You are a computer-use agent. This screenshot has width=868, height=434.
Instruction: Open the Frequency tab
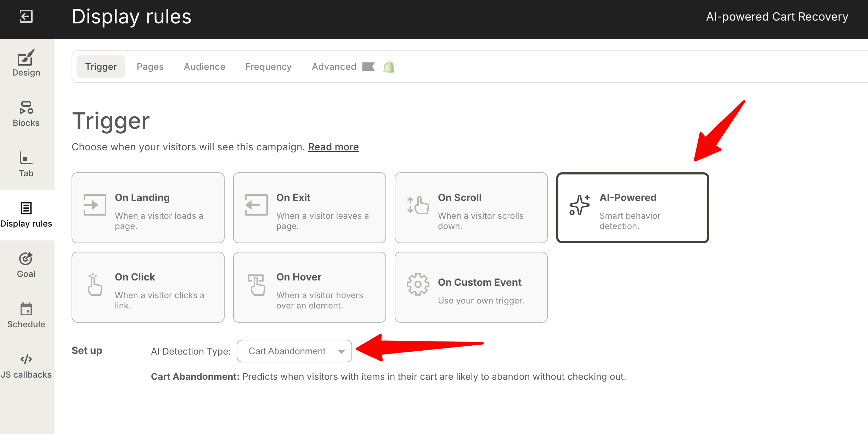[269, 67]
